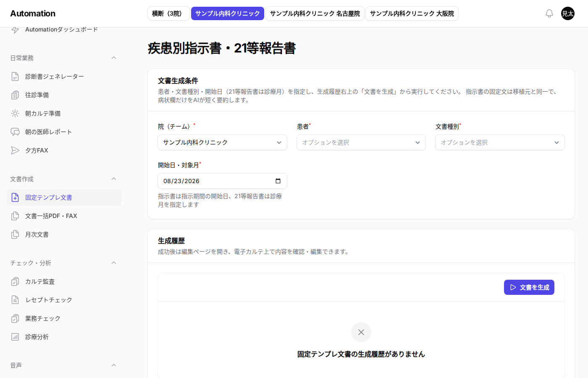Click 朝の医師レポート chat icon
588x378 pixels.
coord(15,132)
